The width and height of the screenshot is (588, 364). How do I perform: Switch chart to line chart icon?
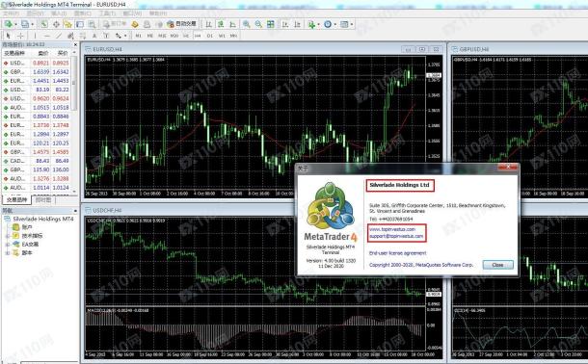click(x=233, y=24)
